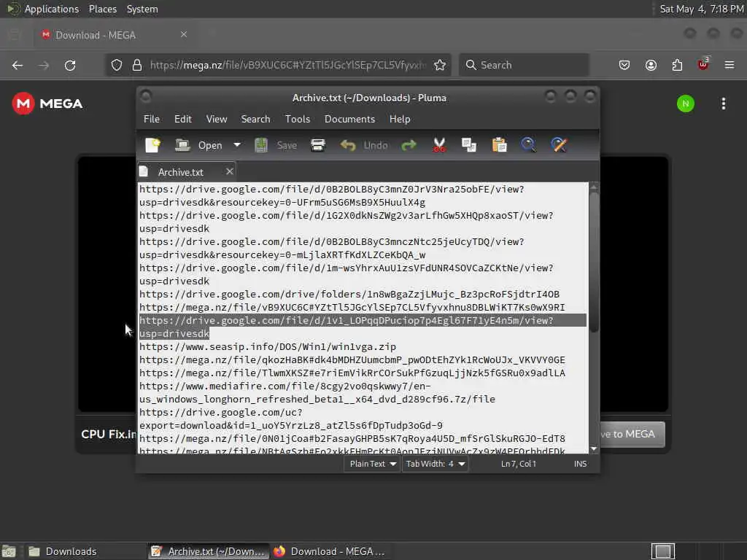Click the shield tracking protection icon

point(117,65)
